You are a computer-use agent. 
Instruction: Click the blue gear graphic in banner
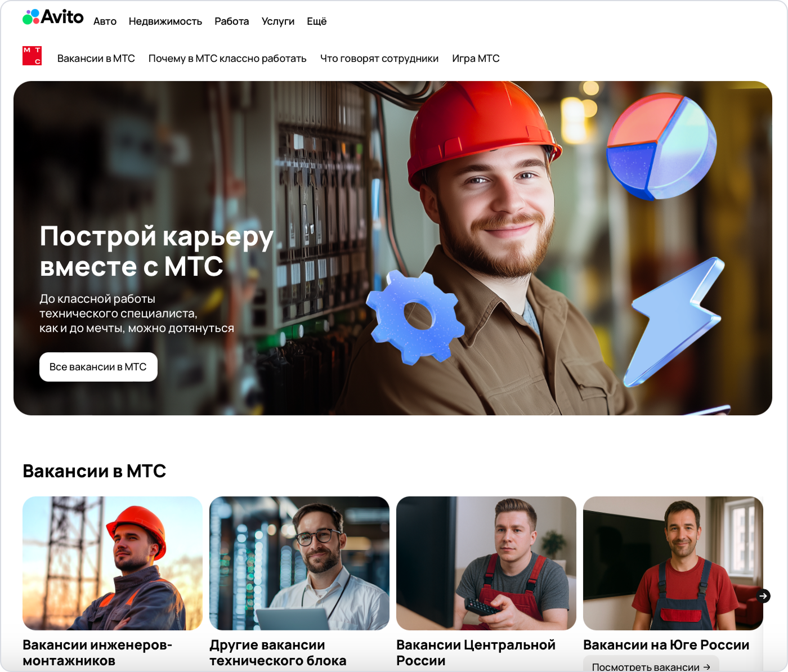point(415,316)
